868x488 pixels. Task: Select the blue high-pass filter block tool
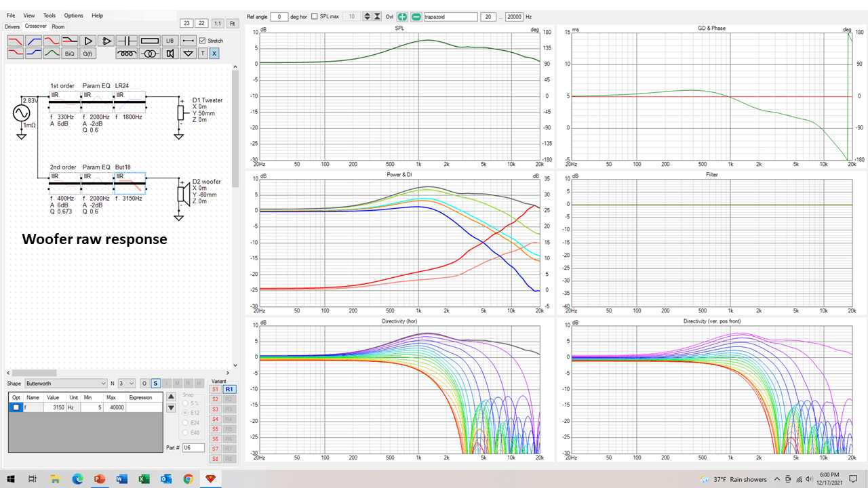34,41
